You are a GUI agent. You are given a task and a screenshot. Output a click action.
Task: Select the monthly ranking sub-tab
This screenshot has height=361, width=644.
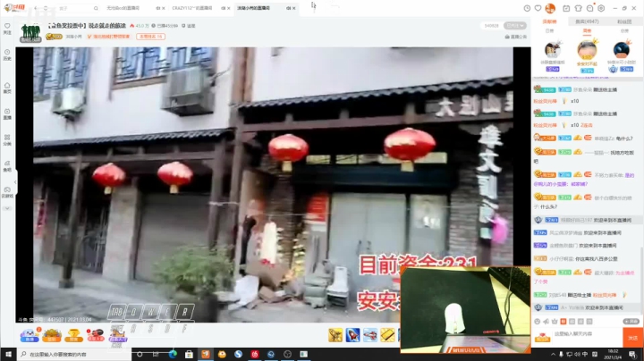pyautogui.click(x=624, y=30)
